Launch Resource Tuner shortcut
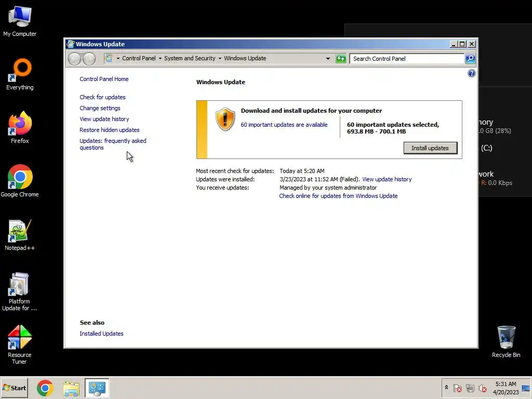 point(20,344)
